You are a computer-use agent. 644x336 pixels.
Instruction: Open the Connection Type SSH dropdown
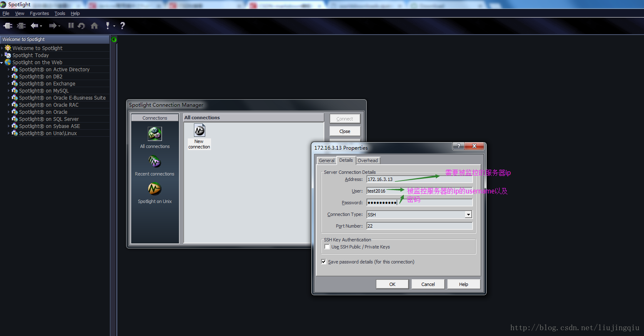click(x=468, y=214)
